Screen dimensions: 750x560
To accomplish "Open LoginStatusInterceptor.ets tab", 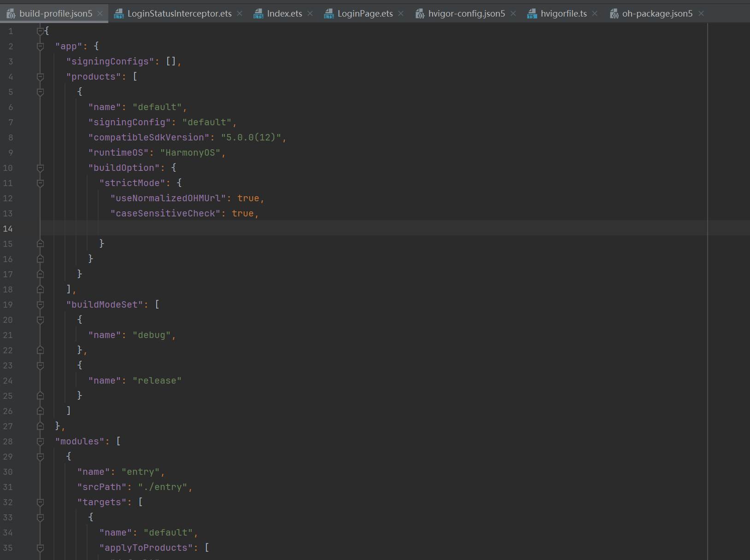I will click(x=179, y=14).
